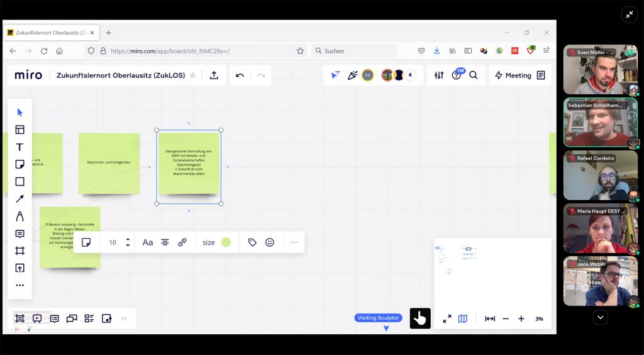This screenshot has width=644, height=355.
Task: Start presentation mode in bottom toolbar
Action: (37, 319)
